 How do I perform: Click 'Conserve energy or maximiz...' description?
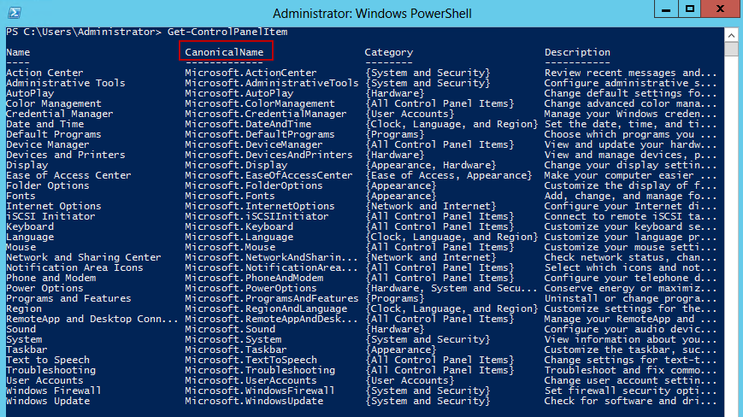pos(631,288)
